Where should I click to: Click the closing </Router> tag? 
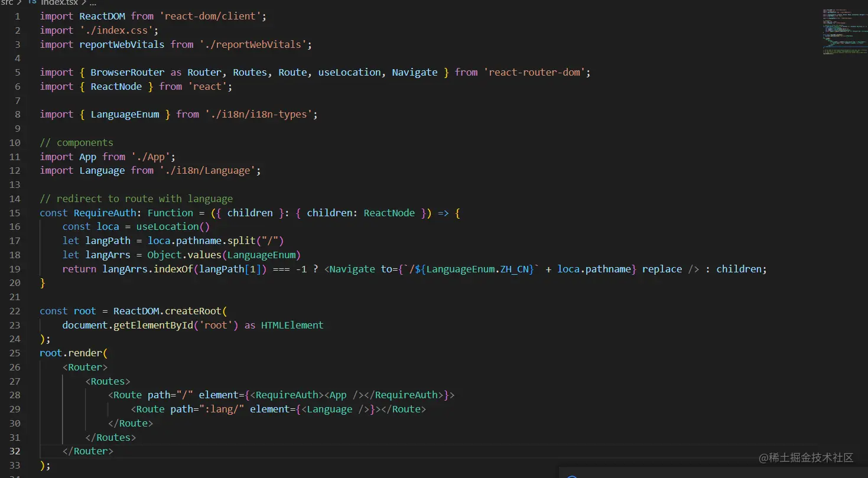(88, 451)
